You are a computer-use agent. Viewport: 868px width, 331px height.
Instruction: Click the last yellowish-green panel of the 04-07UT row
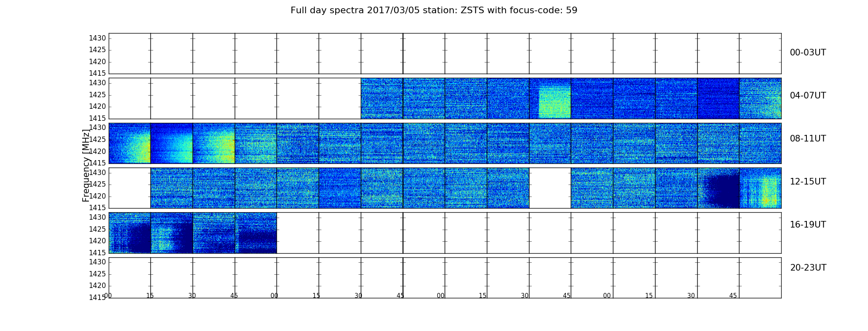(760, 98)
